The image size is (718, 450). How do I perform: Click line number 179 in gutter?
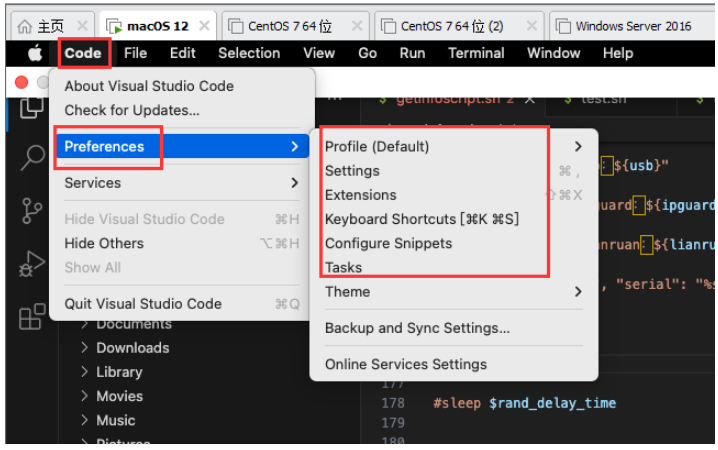coord(393,423)
